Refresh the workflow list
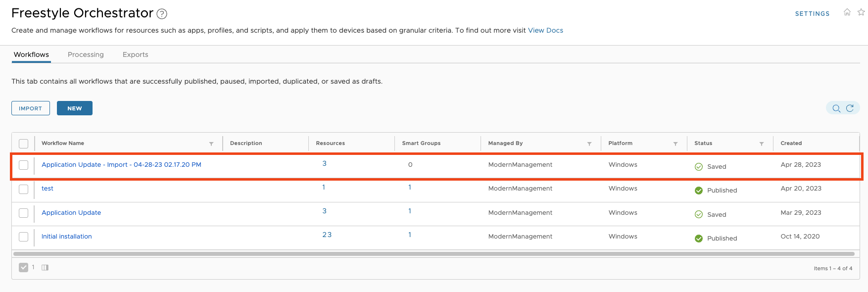 850,108
